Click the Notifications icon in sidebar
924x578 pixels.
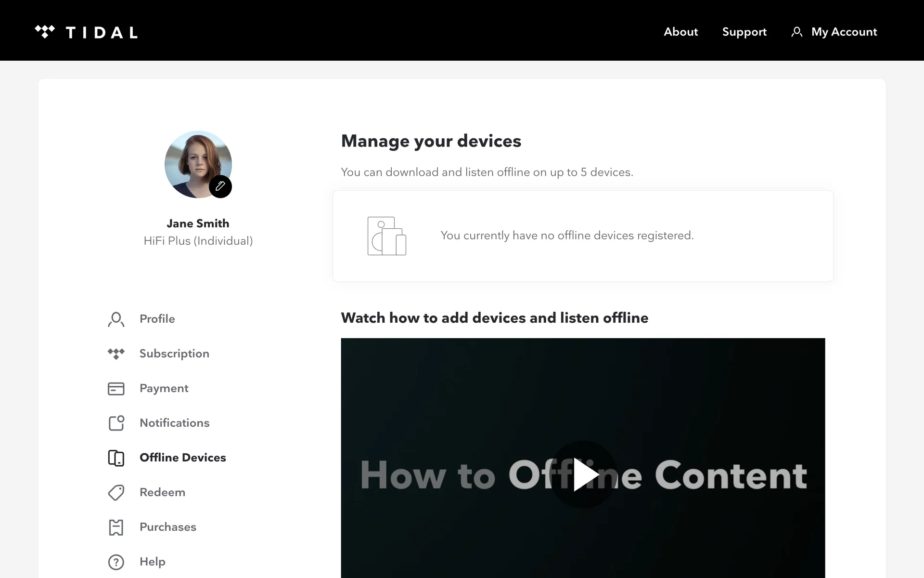116,423
